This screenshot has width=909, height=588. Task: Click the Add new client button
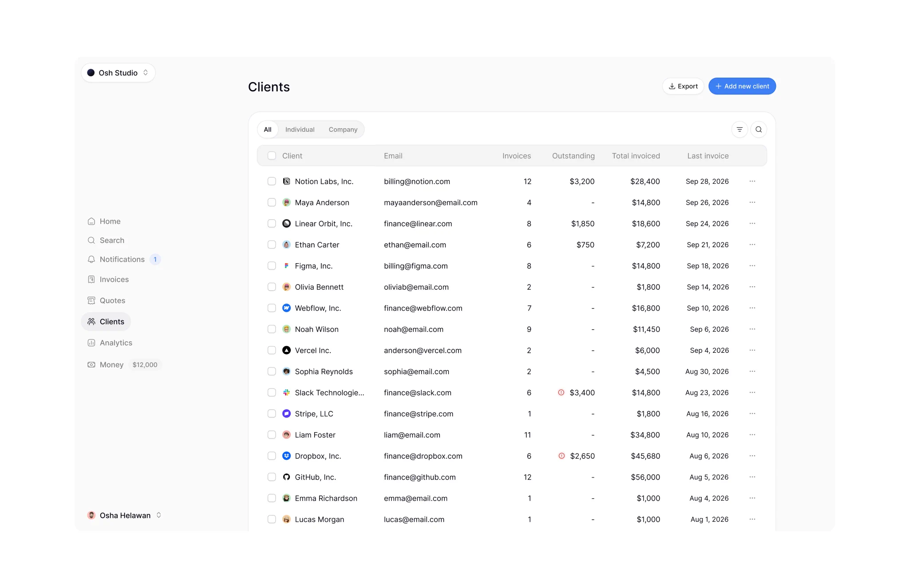coord(742,86)
